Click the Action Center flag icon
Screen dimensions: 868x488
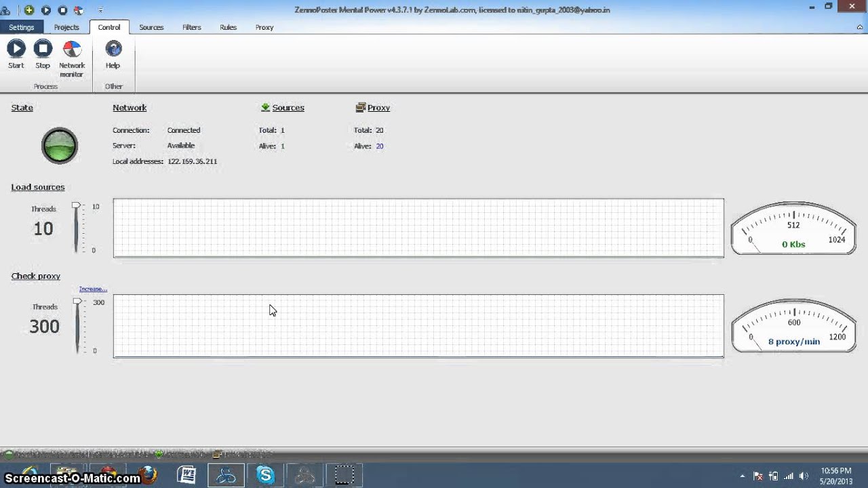coord(758,476)
